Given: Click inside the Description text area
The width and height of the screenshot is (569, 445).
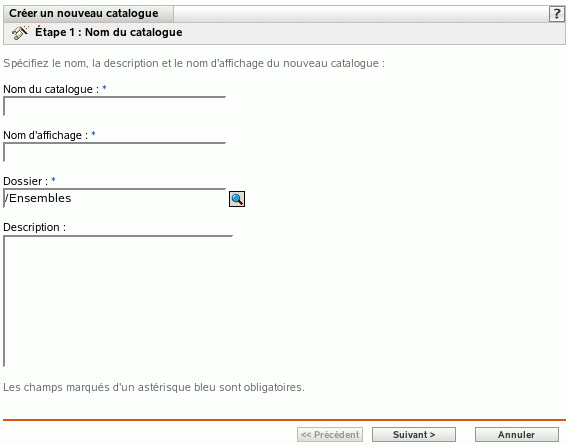Looking at the screenshot, I should (x=118, y=301).
